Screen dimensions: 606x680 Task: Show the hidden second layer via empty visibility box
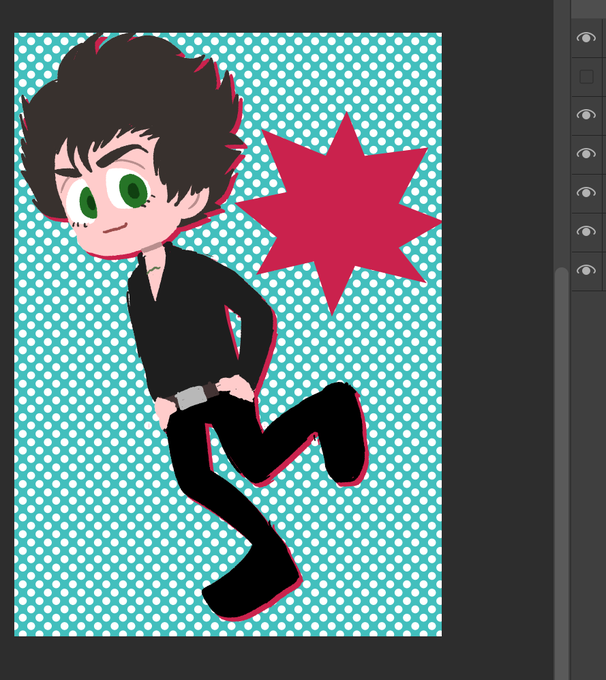pos(586,77)
